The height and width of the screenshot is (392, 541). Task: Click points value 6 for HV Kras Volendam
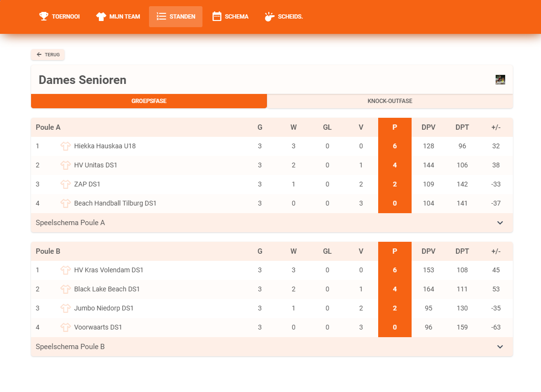[x=395, y=270]
